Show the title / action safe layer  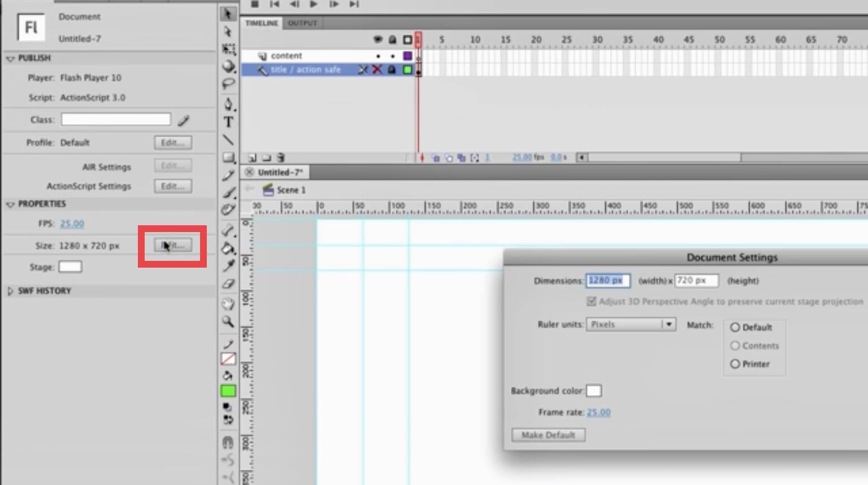coord(377,69)
